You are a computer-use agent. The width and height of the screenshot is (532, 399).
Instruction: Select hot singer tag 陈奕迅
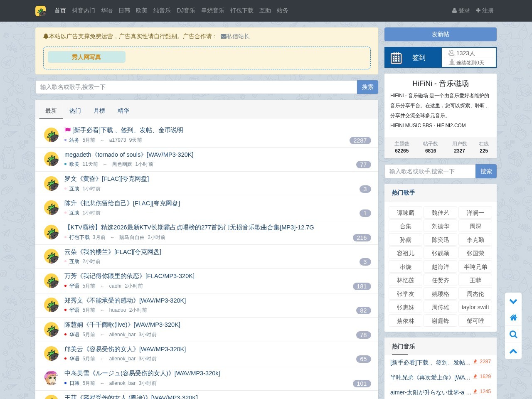(x=441, y=240)
